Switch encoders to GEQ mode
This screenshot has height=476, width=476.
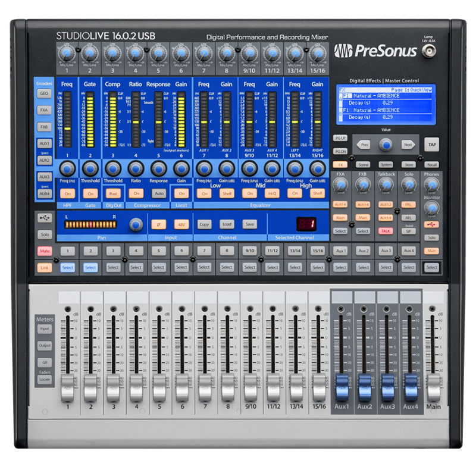point(44,93)
